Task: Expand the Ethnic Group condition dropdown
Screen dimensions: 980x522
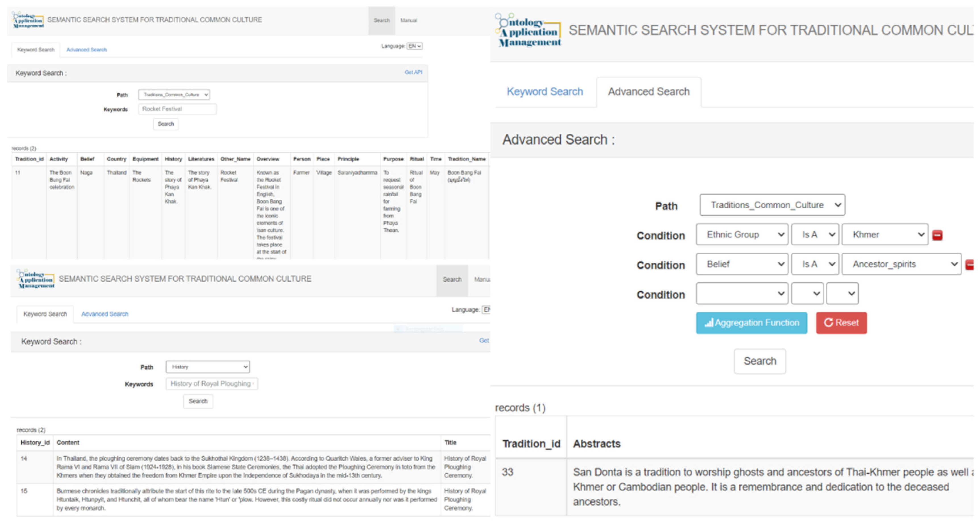Action: point(742,235)
